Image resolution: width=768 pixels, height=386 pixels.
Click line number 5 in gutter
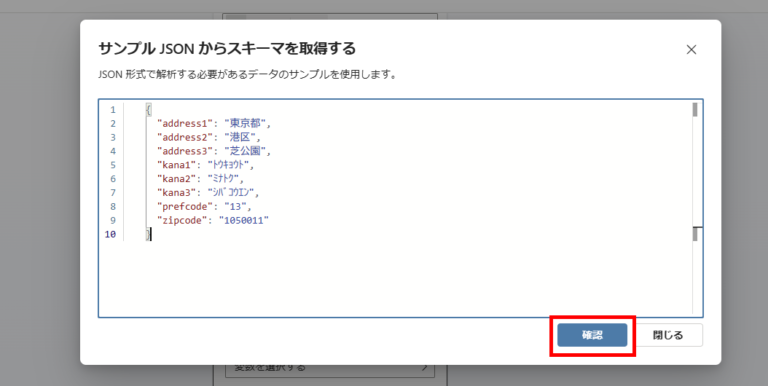[x=113, y=165]
